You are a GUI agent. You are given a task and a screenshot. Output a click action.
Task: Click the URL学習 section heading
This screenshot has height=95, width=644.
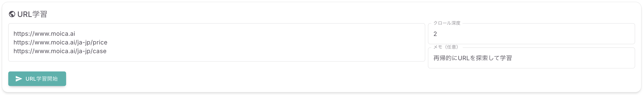point(32,14)
